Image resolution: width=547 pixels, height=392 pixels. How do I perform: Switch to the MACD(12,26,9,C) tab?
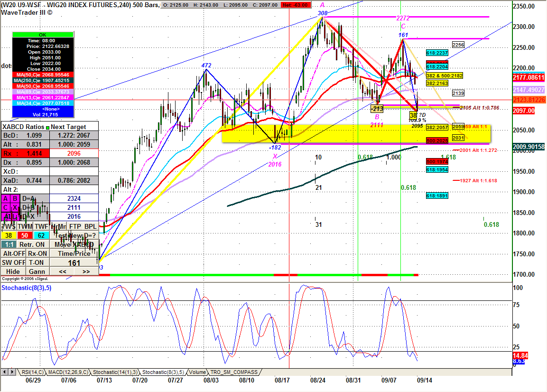(x=68, y=372)
